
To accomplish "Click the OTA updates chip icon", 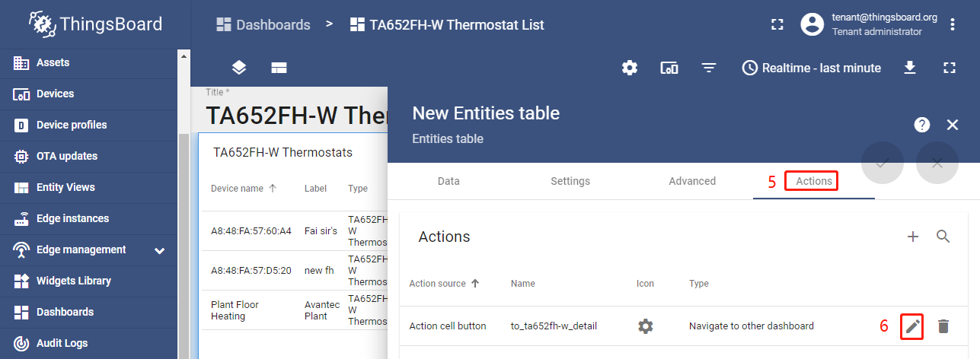I will coord(22,156).
